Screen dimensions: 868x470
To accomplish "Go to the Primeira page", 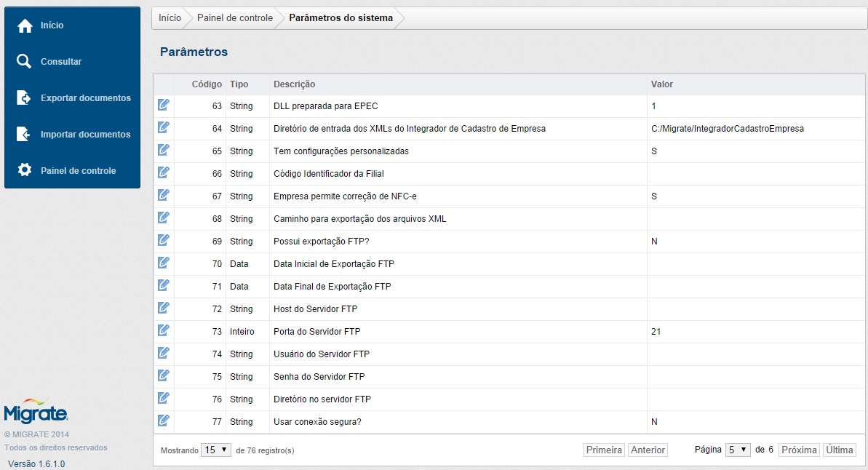I will [x=604, y=450].
